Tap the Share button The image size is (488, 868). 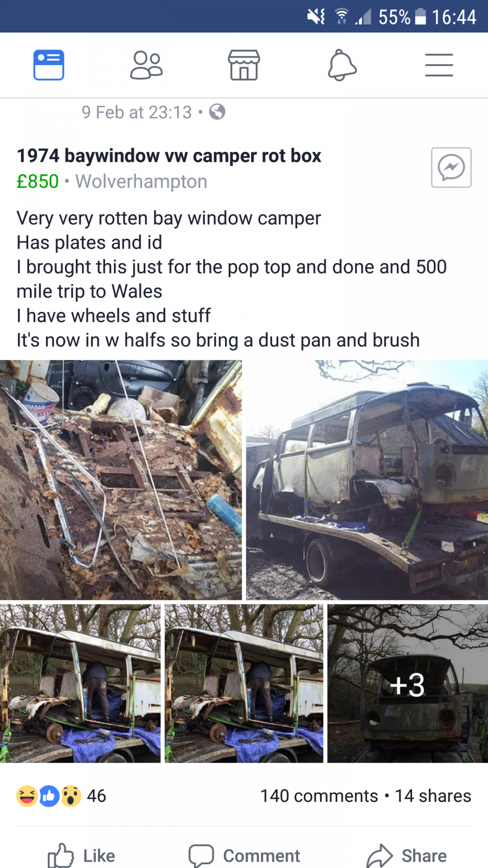click(x=407, y=856)
